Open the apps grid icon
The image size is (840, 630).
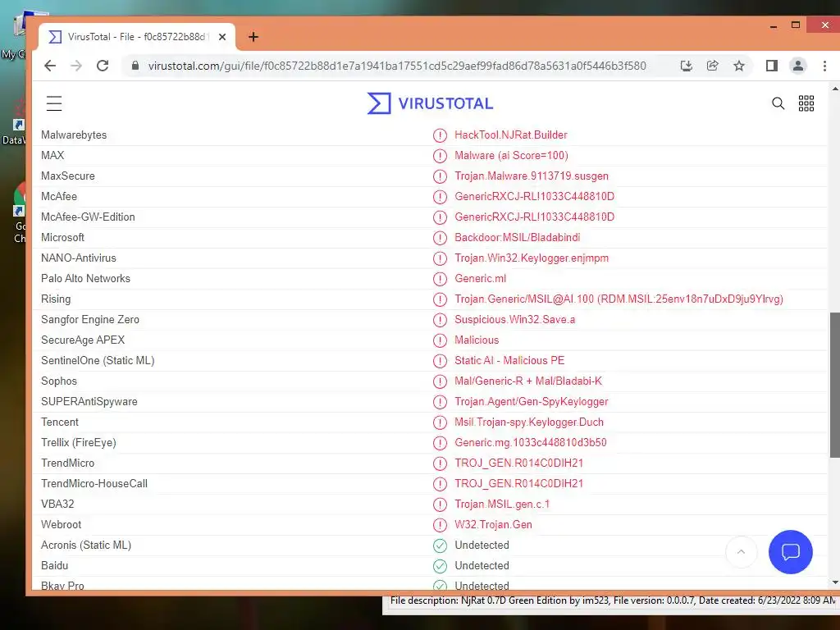(x=806, y=103)
